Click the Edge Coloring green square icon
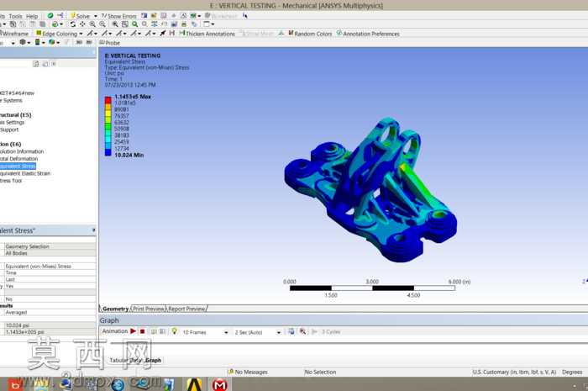 click(39, 34)
